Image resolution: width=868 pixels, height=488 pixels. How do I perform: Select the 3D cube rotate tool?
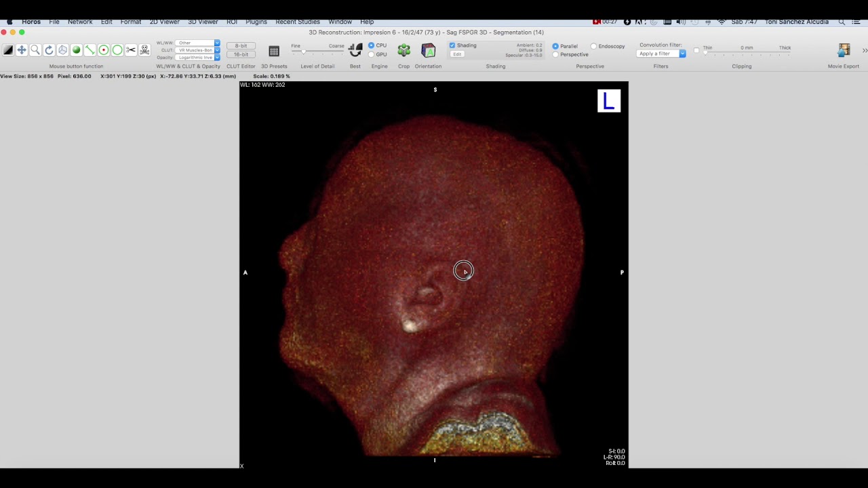(62, 50)
